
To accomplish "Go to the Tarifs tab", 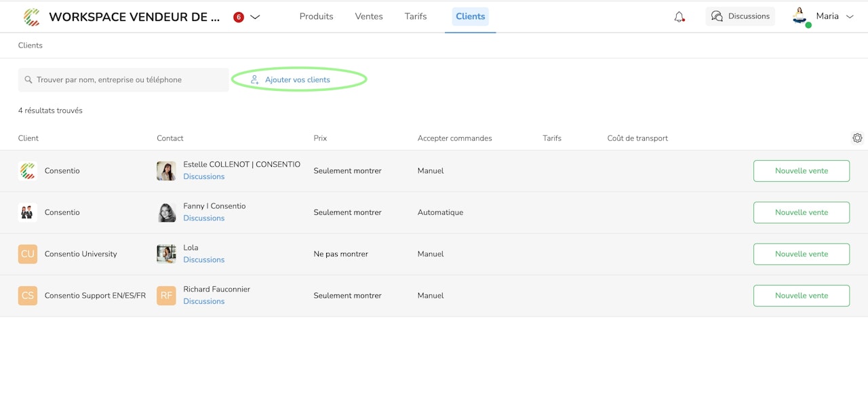I will point(416,16).
